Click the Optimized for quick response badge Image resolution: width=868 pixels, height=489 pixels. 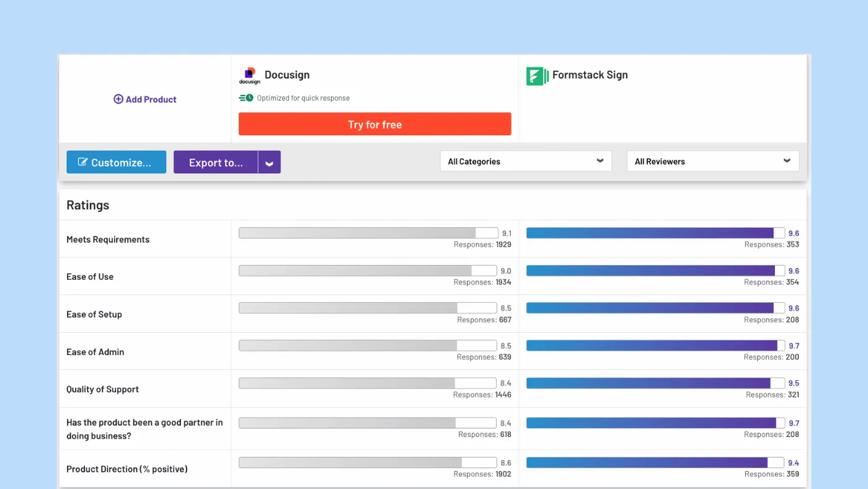tap(294, 97)
